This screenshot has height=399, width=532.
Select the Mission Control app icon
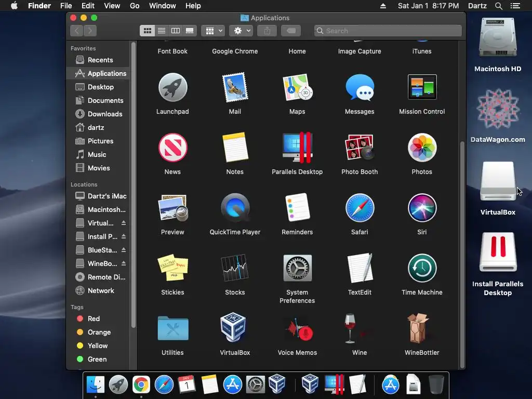tap(422, 87)
